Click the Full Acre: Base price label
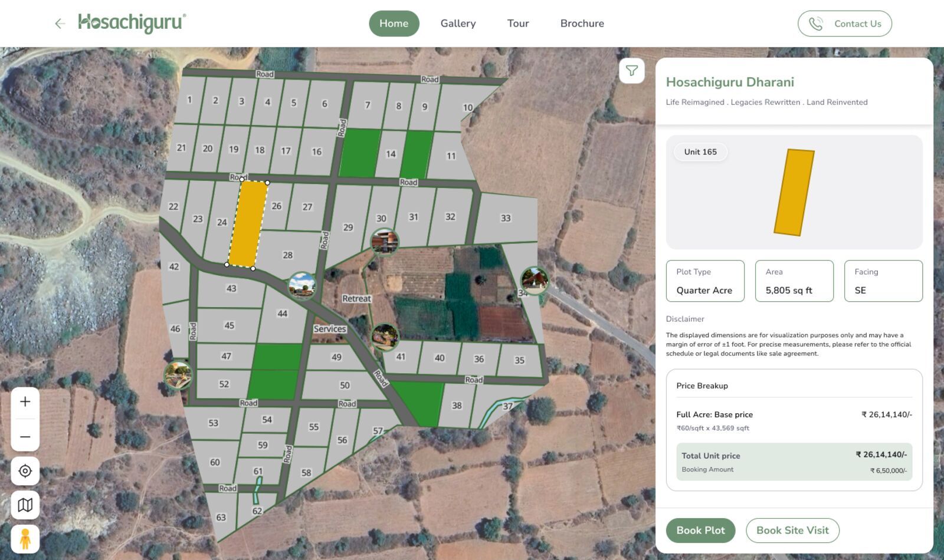The width and height of the screenshot is (944, 560). [714, 415]
